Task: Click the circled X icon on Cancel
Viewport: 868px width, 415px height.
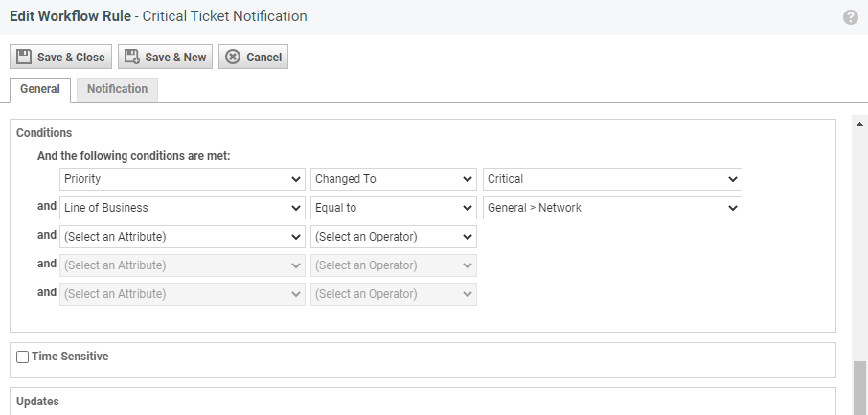Action: click(x=233, y=57)
